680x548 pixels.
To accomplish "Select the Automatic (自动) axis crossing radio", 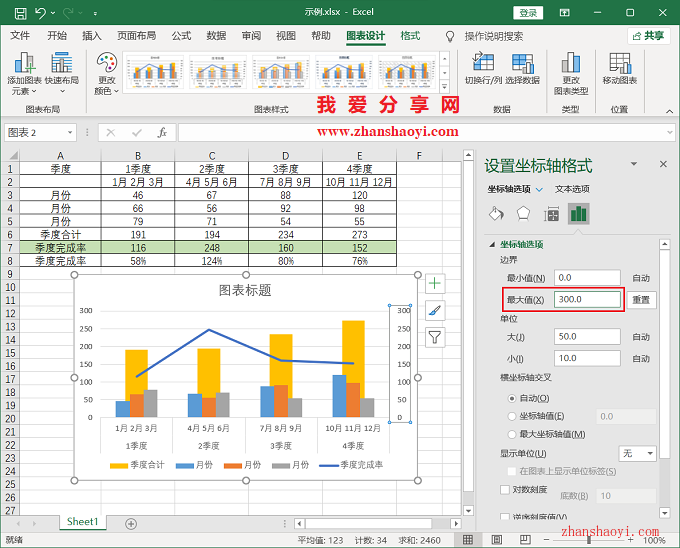I will 512,398.
